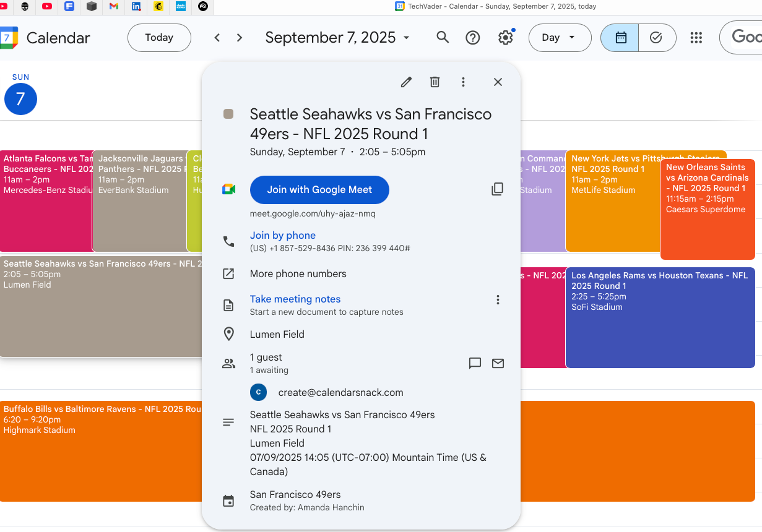Open event options three-dot menu

(463, 82)
